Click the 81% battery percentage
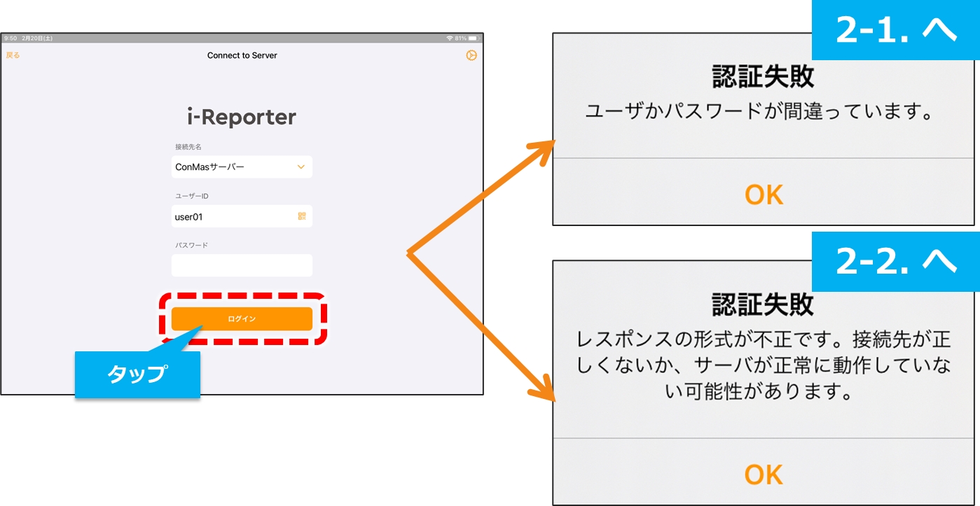 point(460,38)
